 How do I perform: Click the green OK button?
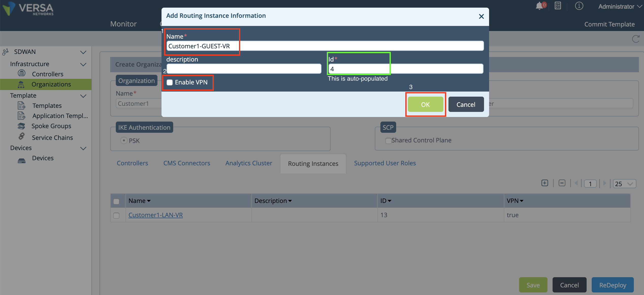tap(425, 104)
